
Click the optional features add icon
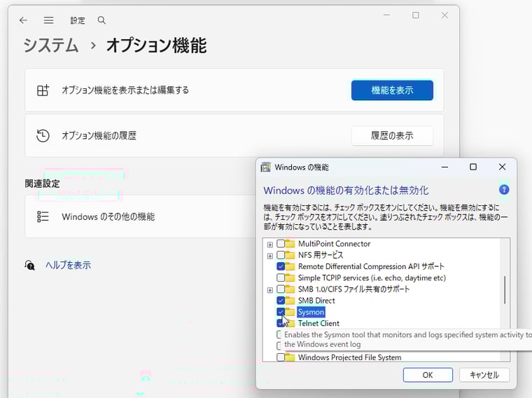(43, 90)
